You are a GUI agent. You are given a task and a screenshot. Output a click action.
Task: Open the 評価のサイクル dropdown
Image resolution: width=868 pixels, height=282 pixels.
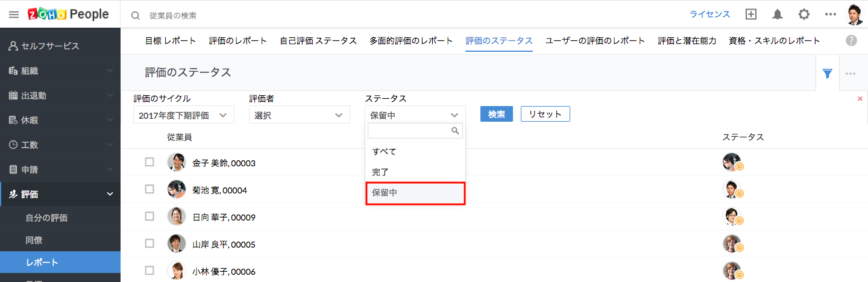click(183, 115)
